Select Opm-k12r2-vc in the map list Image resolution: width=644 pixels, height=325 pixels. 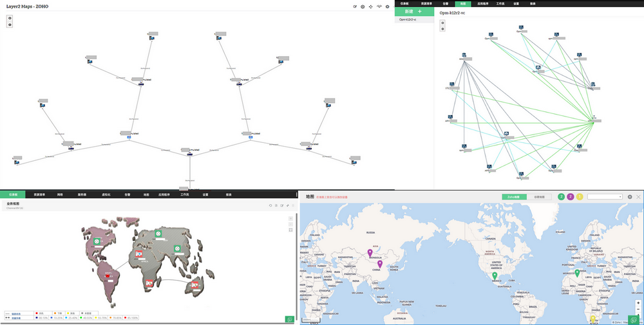pos(408,20)
